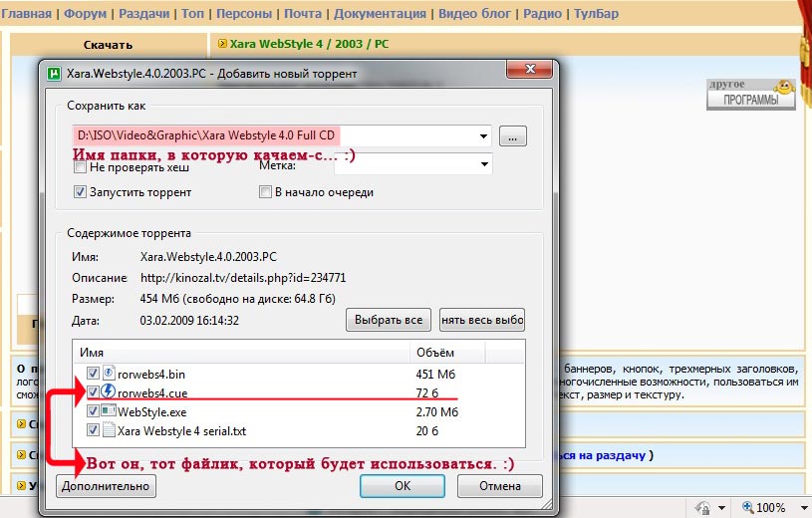812x518 pixels.
Task: Open 'Почта' in the site menu
Action: (303, 14)
